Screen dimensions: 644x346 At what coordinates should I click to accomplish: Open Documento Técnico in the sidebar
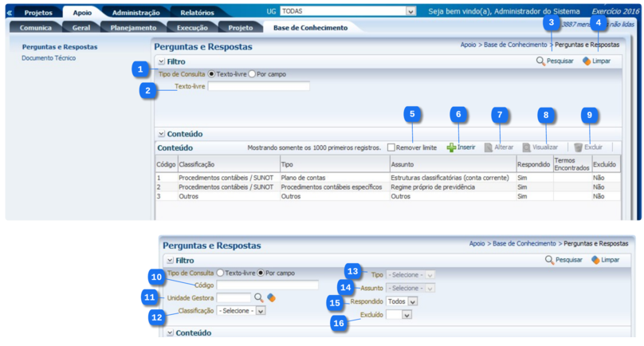pyautogui.click(x=49, y=58)
